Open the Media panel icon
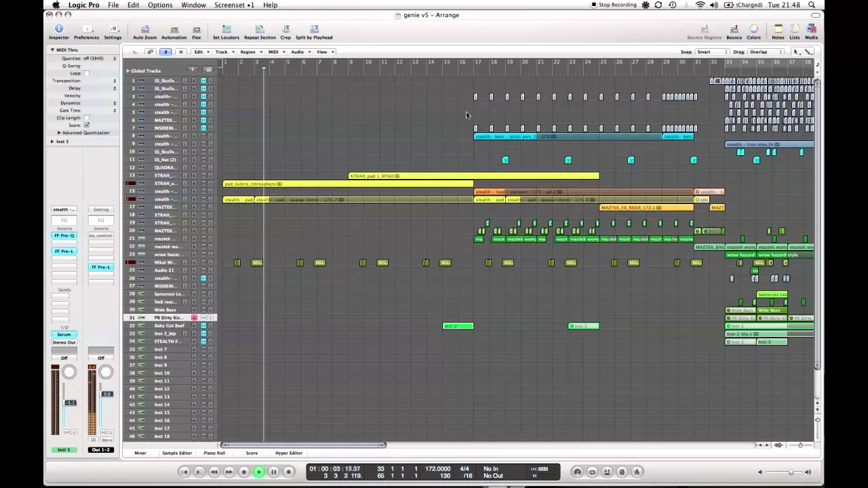This screenshot has height=488, width=868. click(811, 28)
